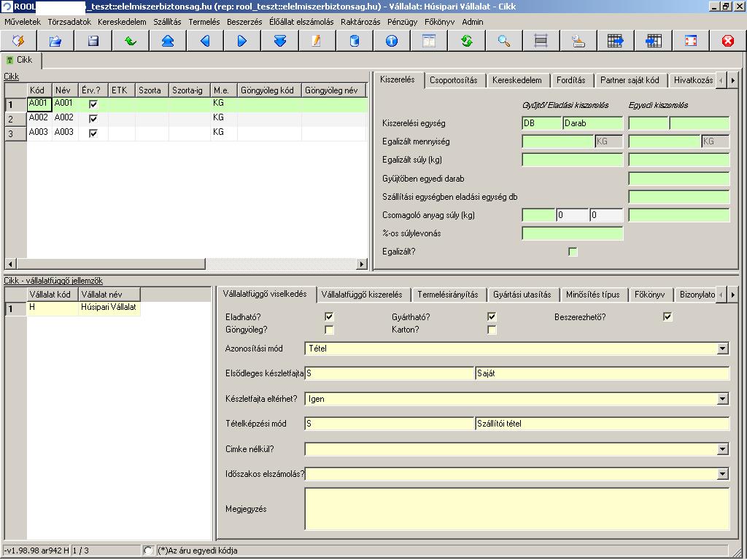
Task: Enable the Karton? checkbox
Action: (x=492, y=330)
